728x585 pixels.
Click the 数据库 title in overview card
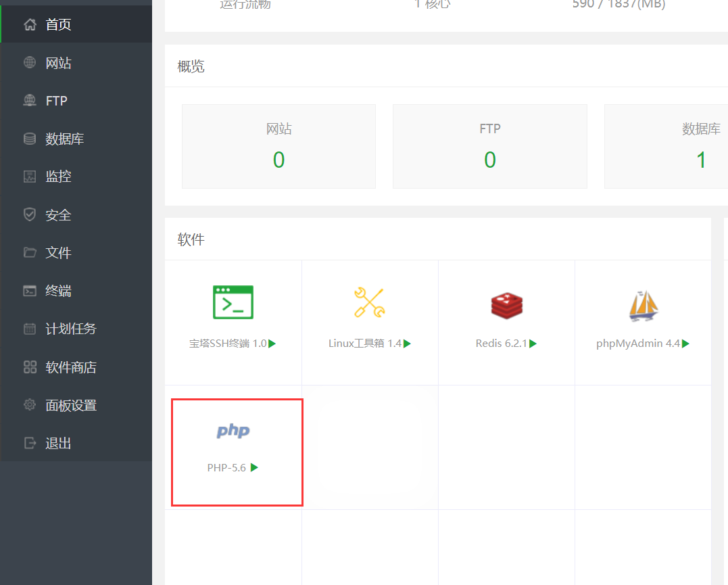coord(701,128)
